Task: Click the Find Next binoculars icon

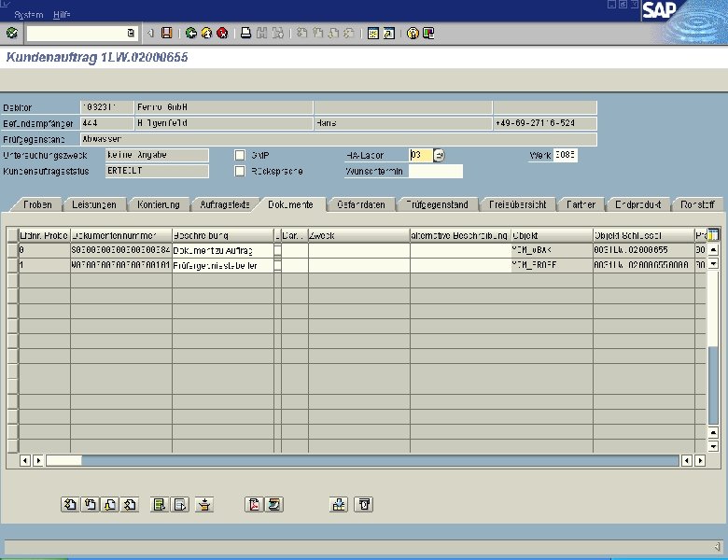Action: point(277,33)
